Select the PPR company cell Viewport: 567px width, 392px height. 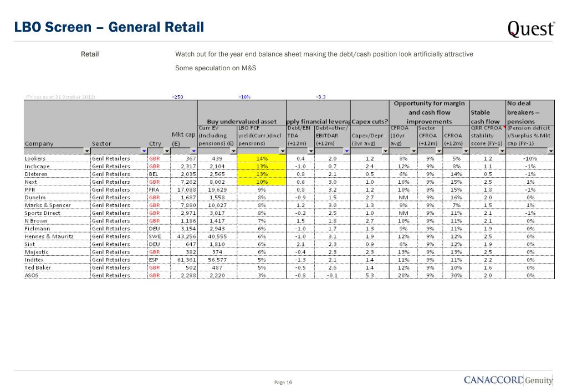pyautogui.click(x=57, y=190)
